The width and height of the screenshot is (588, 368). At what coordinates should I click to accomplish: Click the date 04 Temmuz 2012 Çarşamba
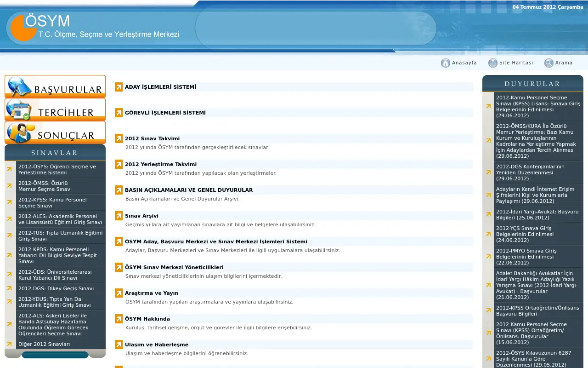click(x=548, y=7)
